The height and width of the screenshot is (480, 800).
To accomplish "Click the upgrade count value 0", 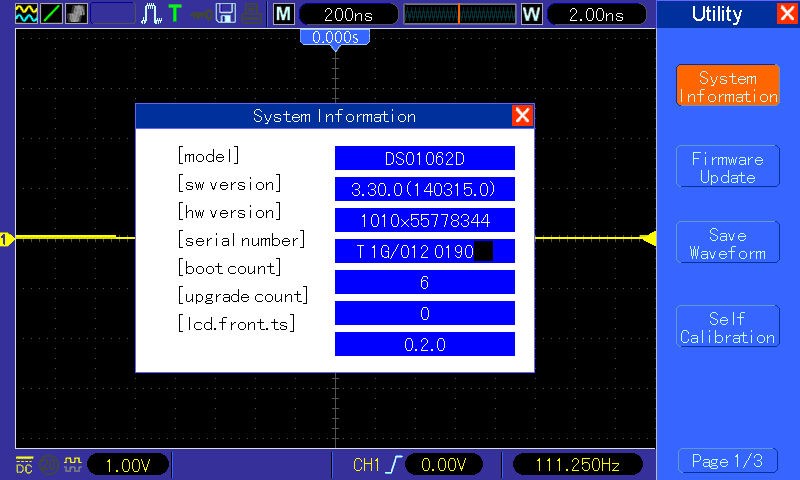I will click(424, 313).
